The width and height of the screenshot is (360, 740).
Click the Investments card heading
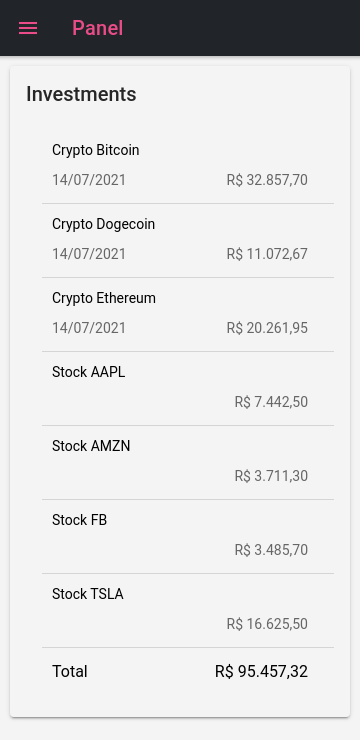81,94
